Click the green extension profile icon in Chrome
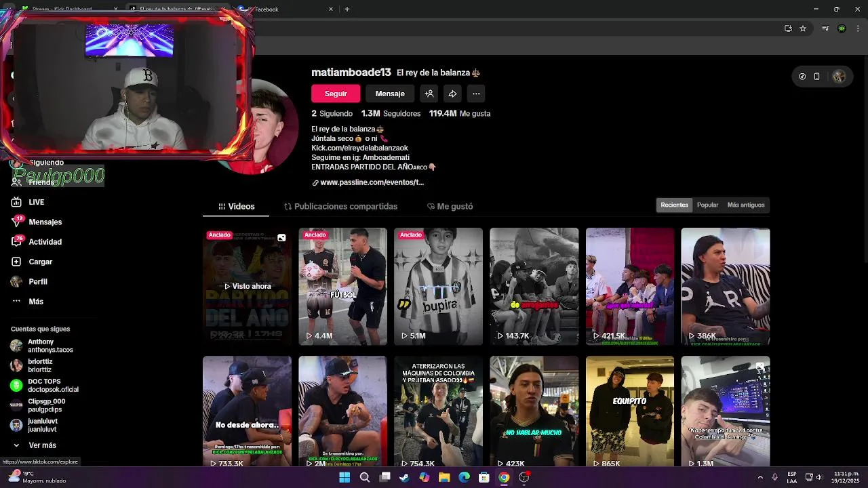 (842, 28)
